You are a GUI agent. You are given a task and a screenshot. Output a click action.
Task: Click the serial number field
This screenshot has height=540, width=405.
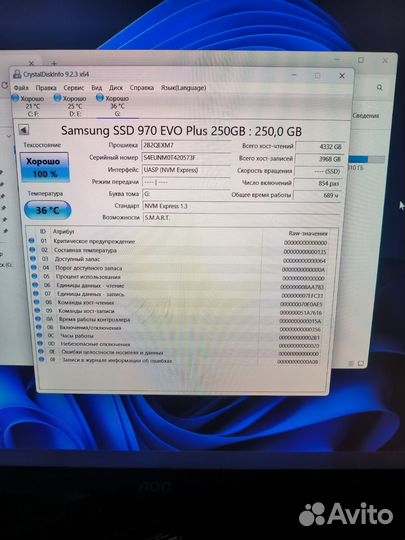coord(186,158)
